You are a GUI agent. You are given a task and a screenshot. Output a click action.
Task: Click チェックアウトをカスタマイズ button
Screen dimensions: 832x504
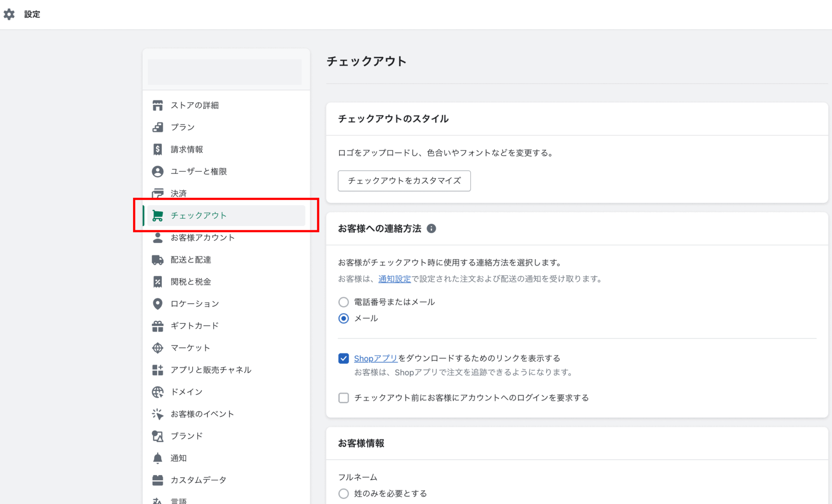404,181
